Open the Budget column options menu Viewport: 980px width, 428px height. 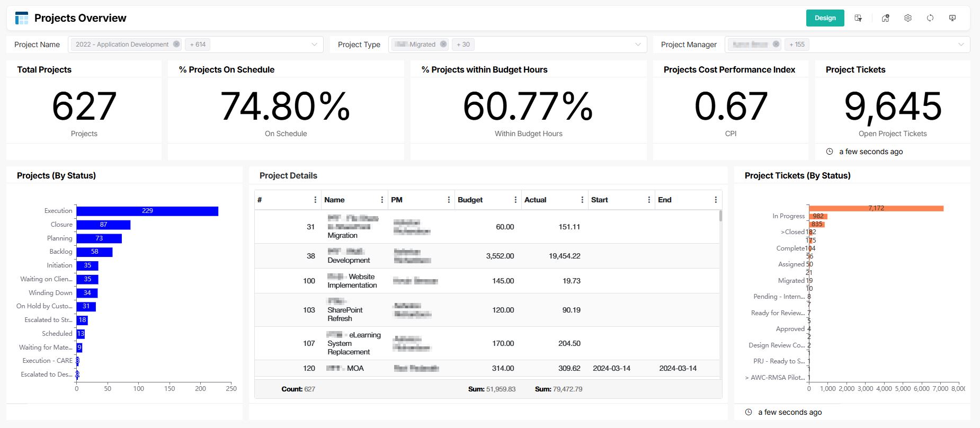515,200
